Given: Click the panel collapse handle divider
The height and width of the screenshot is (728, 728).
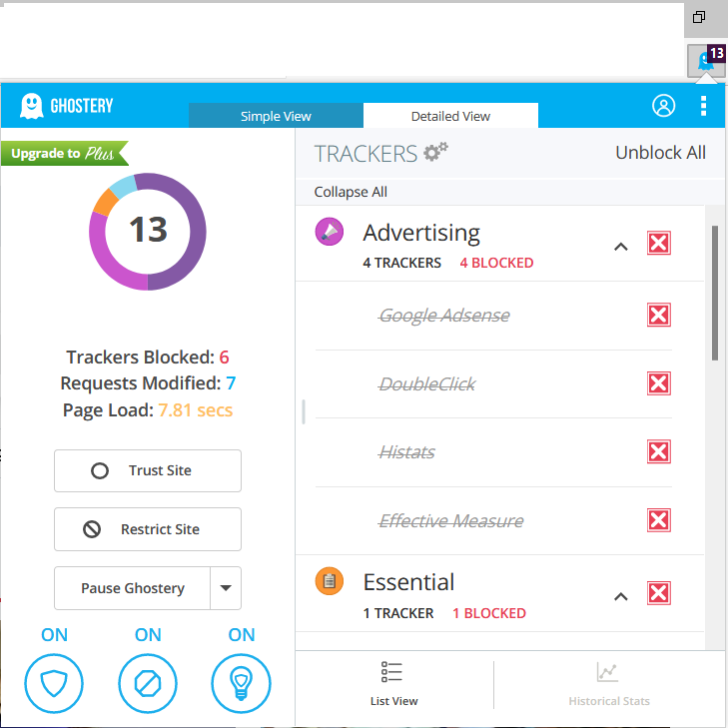Looking at the screenshot, I should (x=304, y=411).
